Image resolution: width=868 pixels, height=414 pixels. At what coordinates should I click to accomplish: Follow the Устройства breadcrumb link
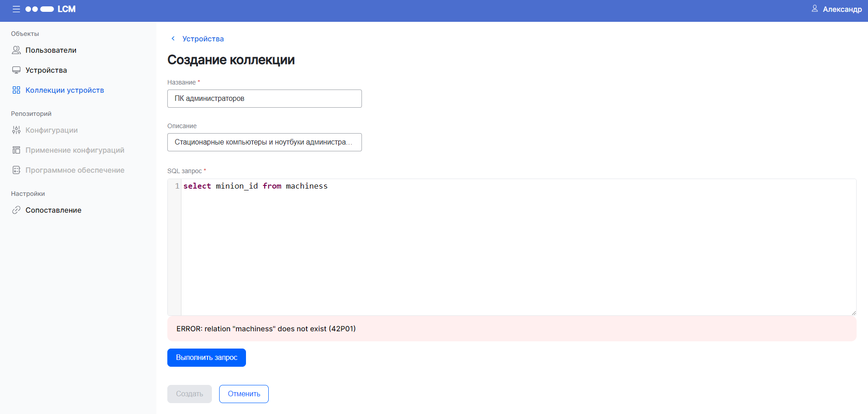[x=203, y=39]
